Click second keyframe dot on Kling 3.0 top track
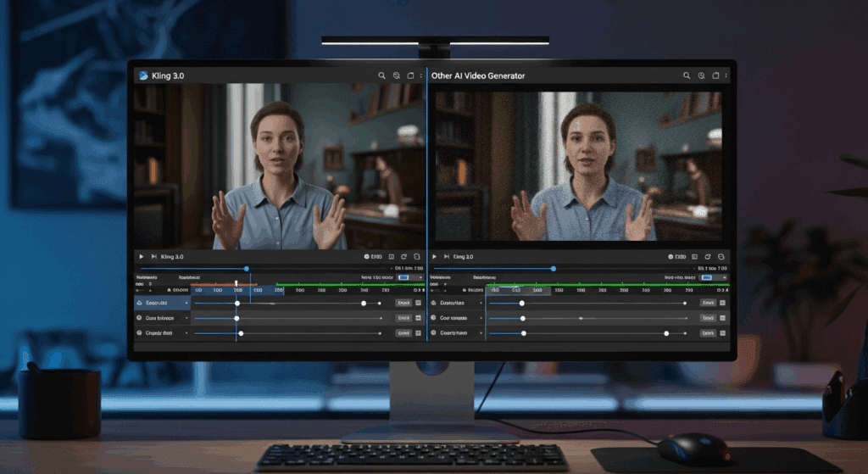Viewport: 868px width, 474px height. click(364, 304)
